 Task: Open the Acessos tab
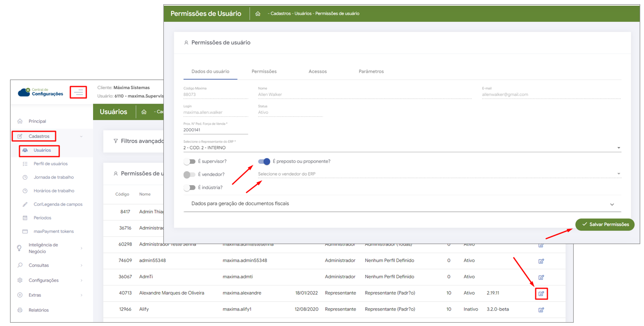pyautogui.click(x=317, y=71)
